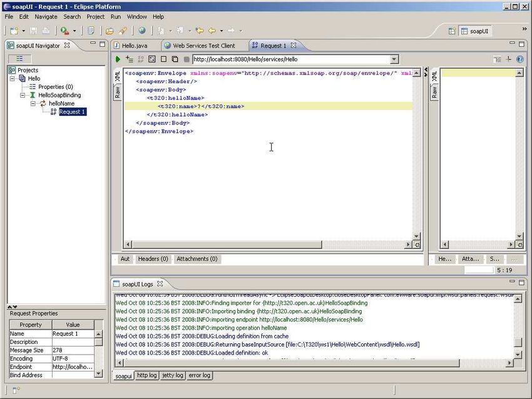Click the add-to-TestCase icon in request toolbar
The height and width of the screenshot is (399, 532).
point(130,59)
